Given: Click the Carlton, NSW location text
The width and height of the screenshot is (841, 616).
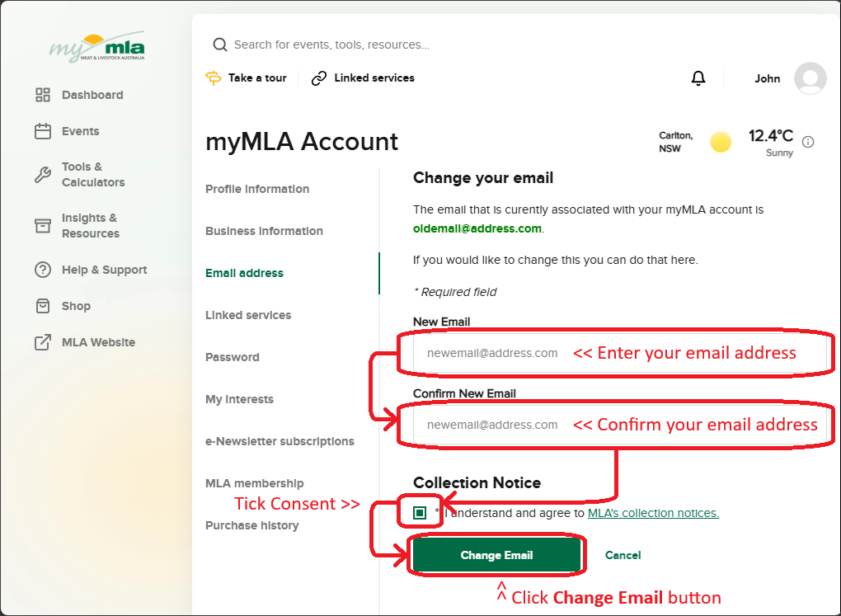Looking at the screenshot, I should tap(676, 142).
